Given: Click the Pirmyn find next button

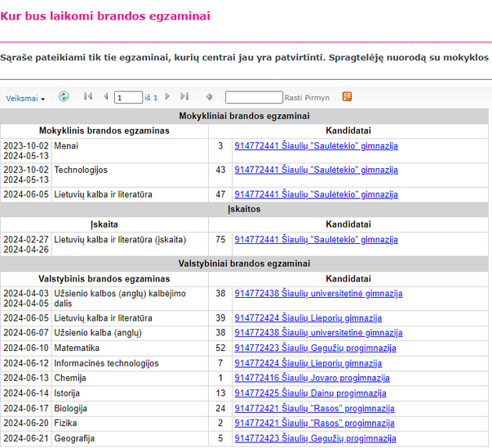Looking at the screenshot, I should pyautogui.click(x=317, y=98).
